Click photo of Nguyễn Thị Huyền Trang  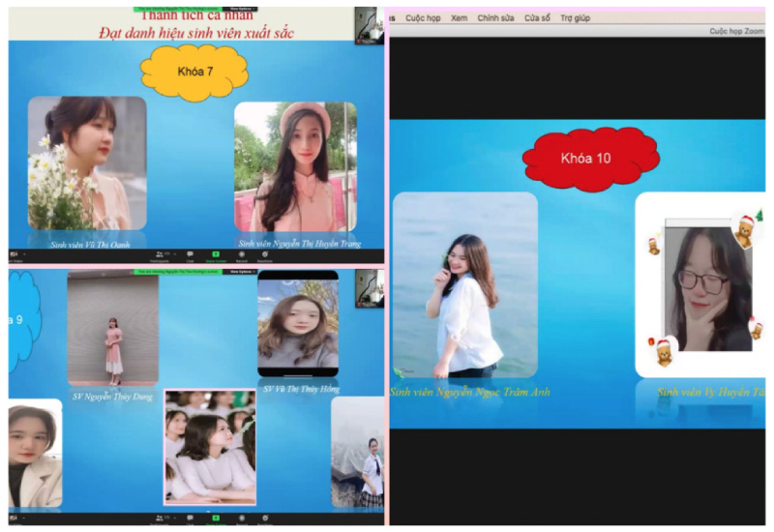click(295, 166)
